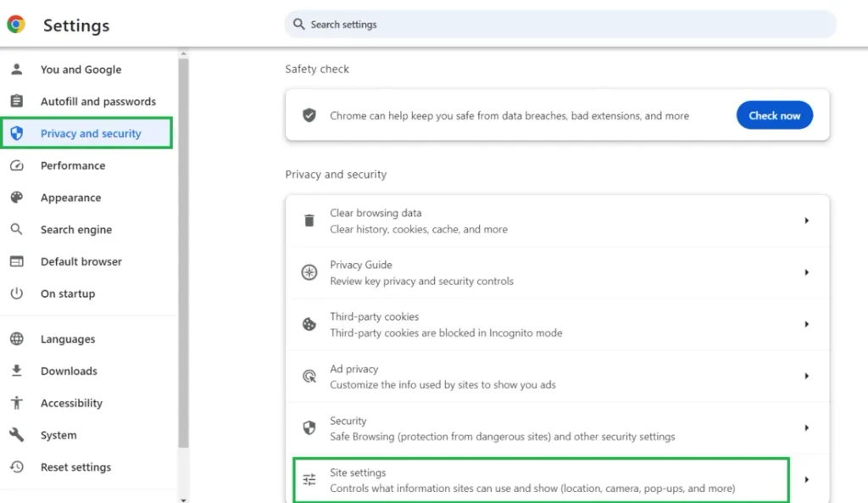Click the Safety check shield icon
The height and width of the screenshot is (503, 868).
(309, 115)
